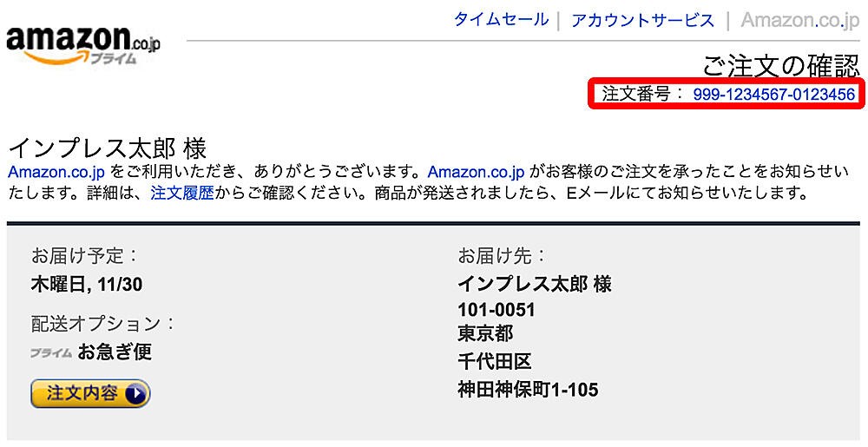This screenshot has width=868, height=447.
Task: Open order number 999-1234567-0123456 link
Action: pyautogui.click(x=774, y=95)
